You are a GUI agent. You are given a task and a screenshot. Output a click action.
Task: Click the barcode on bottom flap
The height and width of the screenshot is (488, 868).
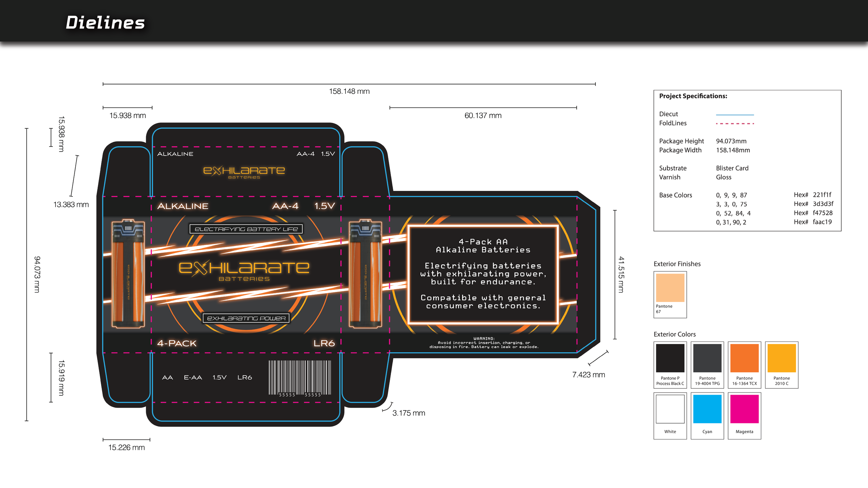coord(299,378)
